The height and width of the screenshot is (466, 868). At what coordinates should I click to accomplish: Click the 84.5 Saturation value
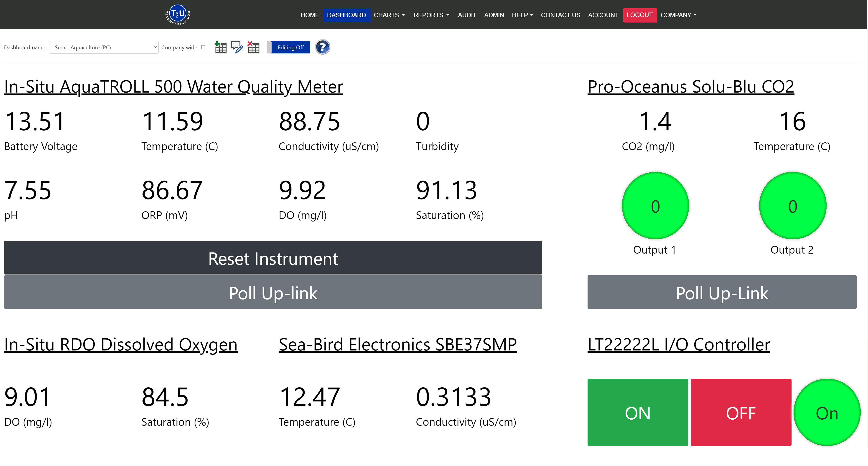[x=165, y=397]
